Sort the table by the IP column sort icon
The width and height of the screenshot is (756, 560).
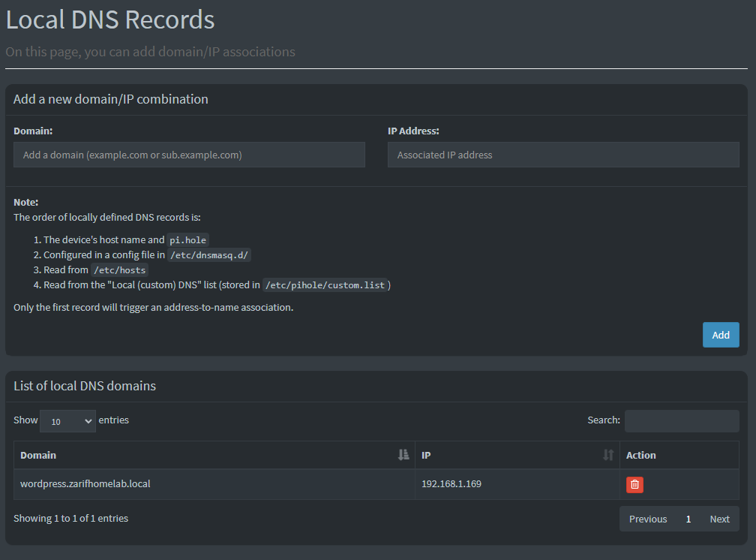[x=608, y=455]
